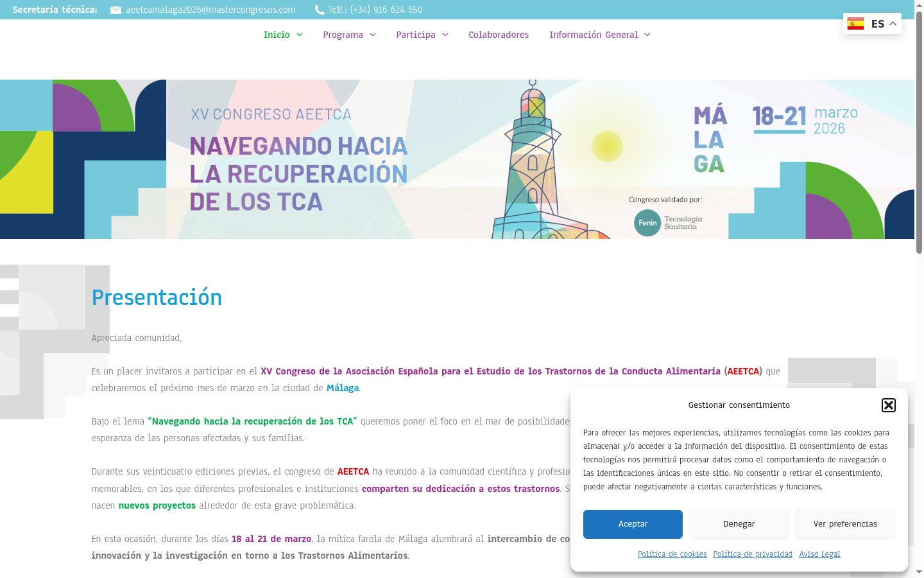The height and width of the screenshot is (578, 924).
Task: Click the scrollbar down arrow
Action: coord(919,572)
